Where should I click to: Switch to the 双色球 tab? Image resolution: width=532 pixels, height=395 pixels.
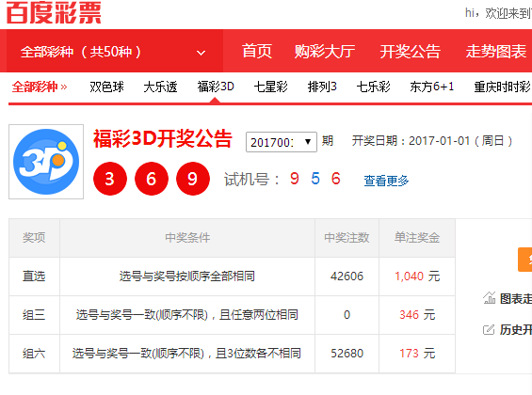[107, 87]
